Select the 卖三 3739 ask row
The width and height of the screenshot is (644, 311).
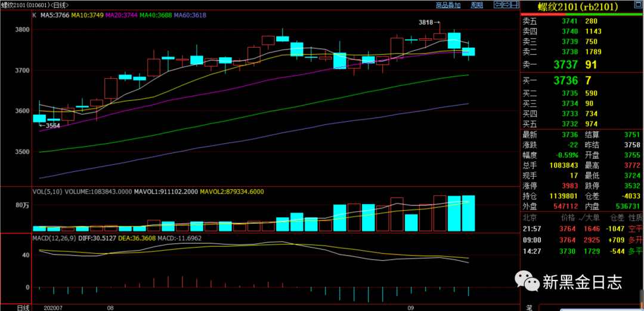point(582,42)
